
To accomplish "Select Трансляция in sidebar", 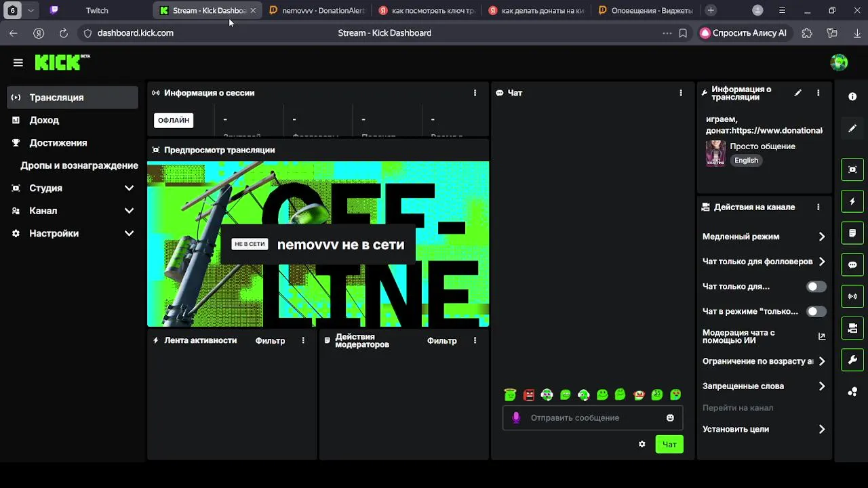I will [73, 98].
